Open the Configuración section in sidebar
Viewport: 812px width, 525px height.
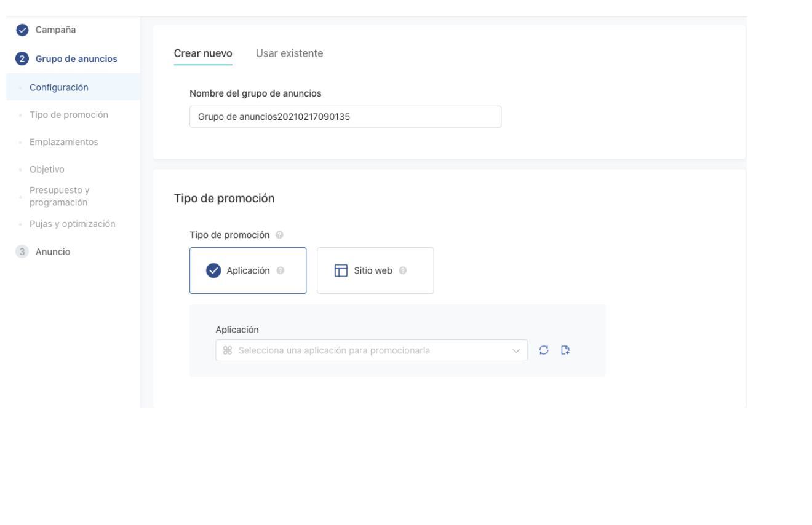tap(73, 87)
